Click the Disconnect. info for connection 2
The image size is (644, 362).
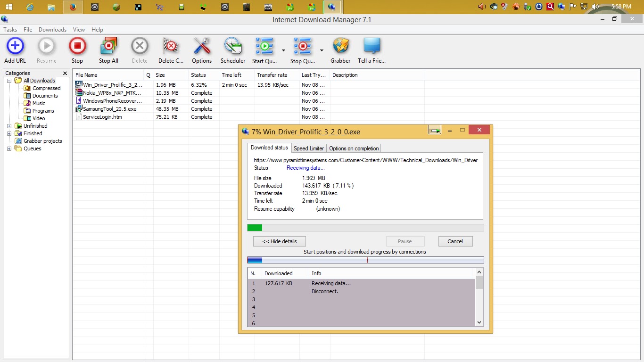click(325, 291)
